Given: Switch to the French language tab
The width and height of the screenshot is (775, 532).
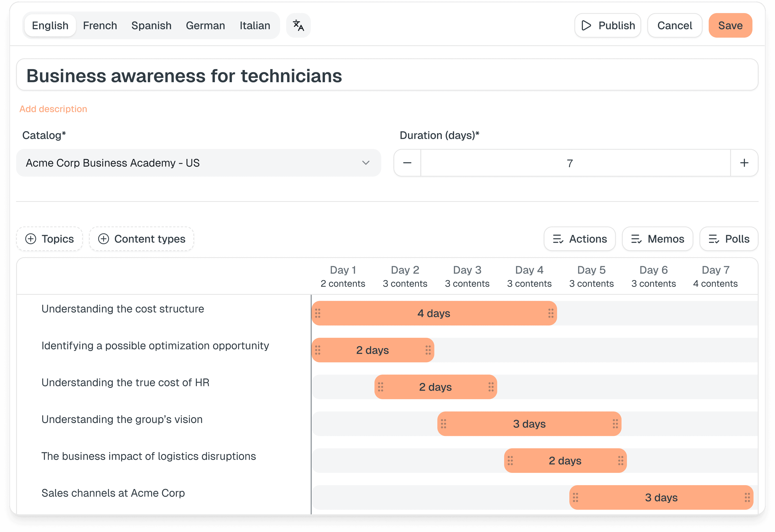Looking at the screenshot, I should (100, 25).
